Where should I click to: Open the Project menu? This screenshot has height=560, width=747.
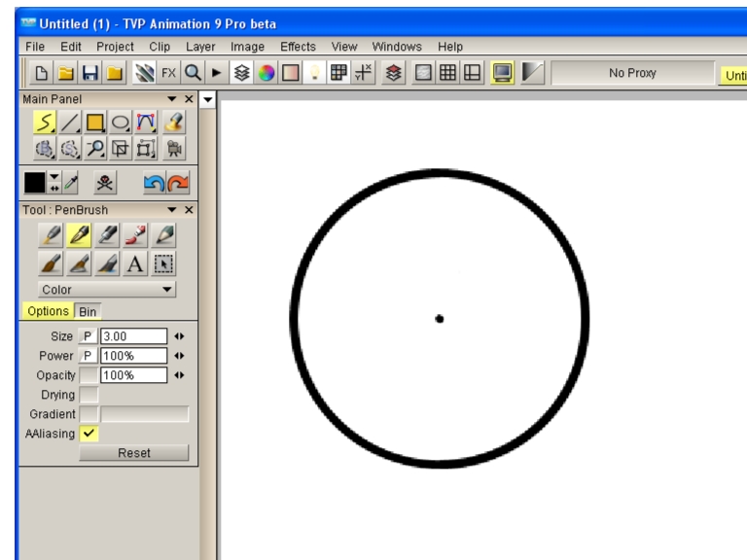pyautogui.click(x=115, y=47)
